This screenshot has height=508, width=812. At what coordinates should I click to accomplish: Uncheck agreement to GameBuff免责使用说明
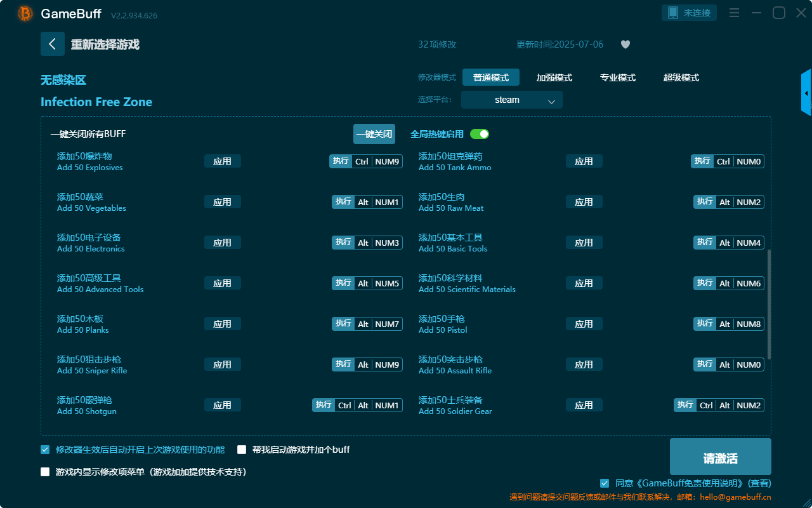[604, 483]
